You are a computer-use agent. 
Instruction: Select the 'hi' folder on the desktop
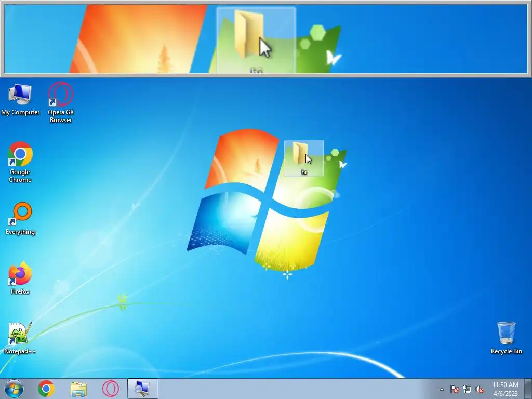(x=303, y=158)
